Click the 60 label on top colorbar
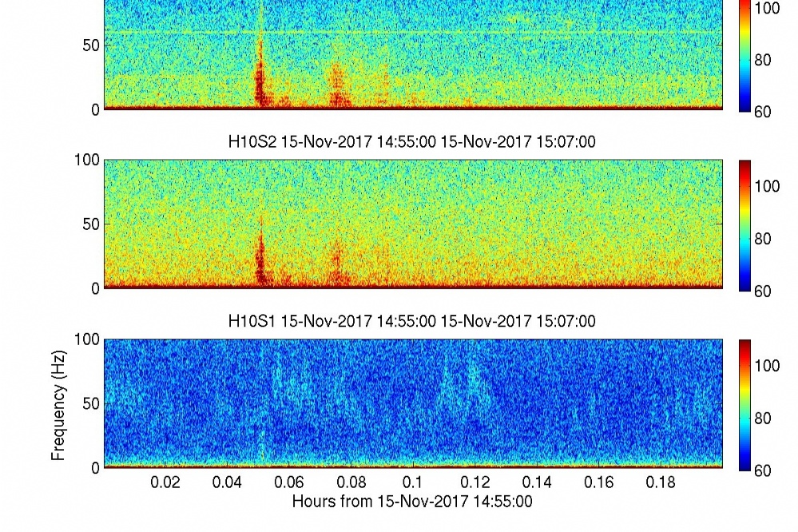Image resolution: width=798 pixels, height=532 pixels. (x=763, y=112)
